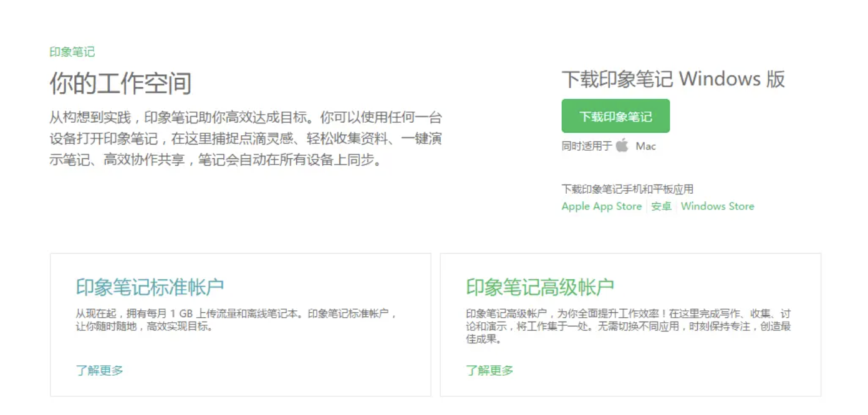Open the 安卓 download link
This screenshot has width=868, height=415.
pyautogui.click(x=661, y=206)
